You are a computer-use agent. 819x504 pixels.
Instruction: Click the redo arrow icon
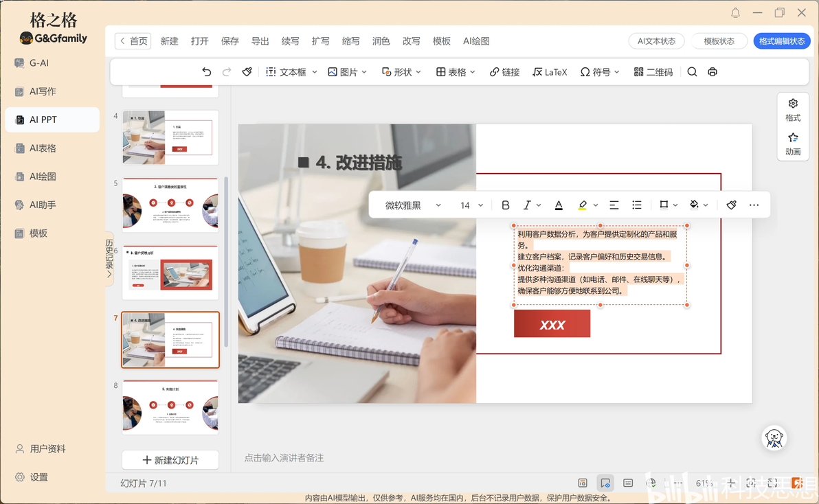[227, 72]
